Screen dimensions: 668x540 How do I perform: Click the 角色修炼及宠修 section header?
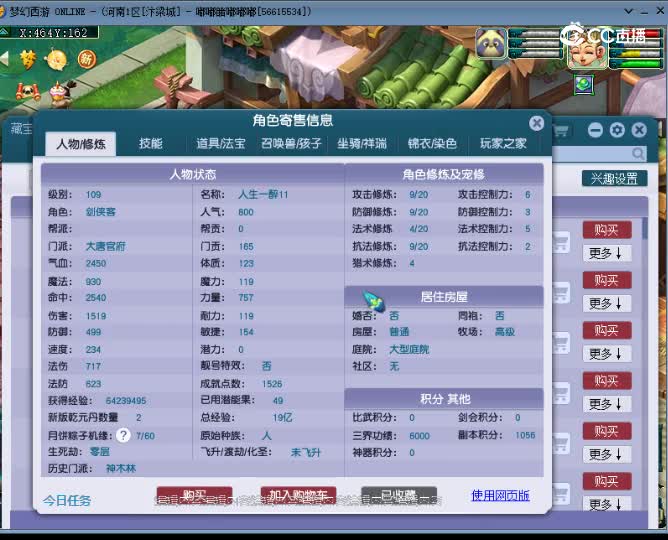click(444, 174)
